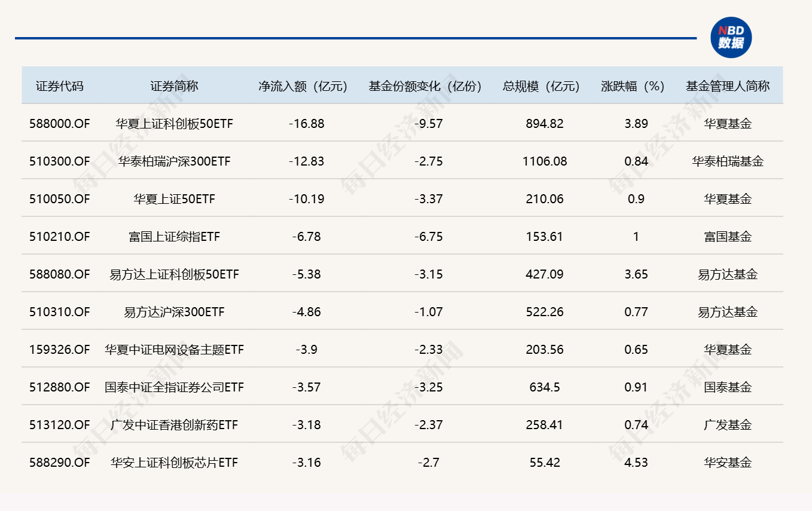Select total size value 634.5
Screen dimensions: 812x511
pyautogui.click(x=545, y=387)
